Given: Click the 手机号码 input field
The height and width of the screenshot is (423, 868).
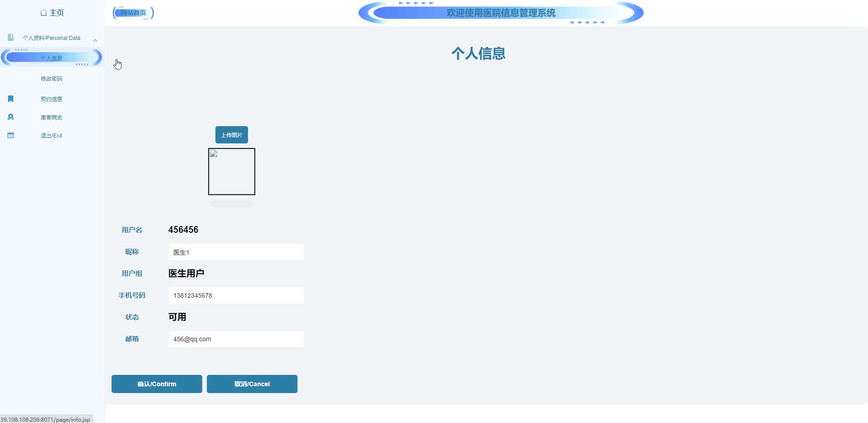Looking at the screenshot, I should click(236, 295).
